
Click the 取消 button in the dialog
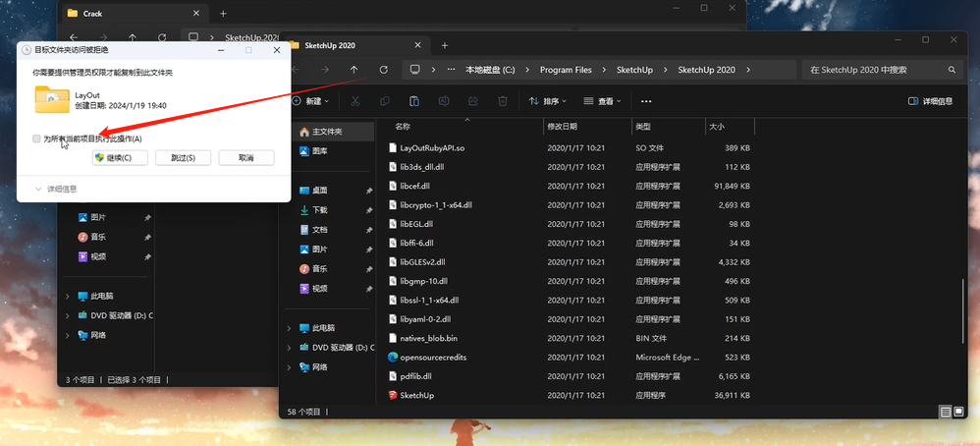[246, 158]
